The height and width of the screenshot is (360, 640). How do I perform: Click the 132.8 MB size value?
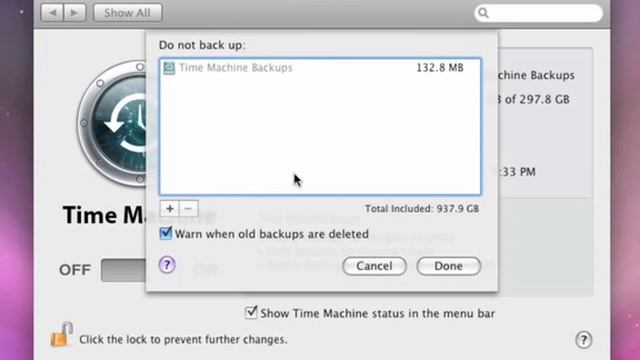(440, 68)
